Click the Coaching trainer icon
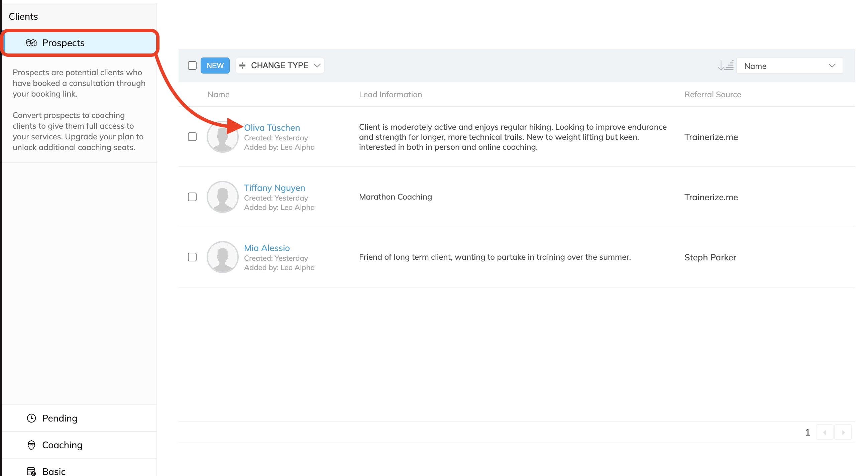The image size is (868, 476). (x=31, y=445)
